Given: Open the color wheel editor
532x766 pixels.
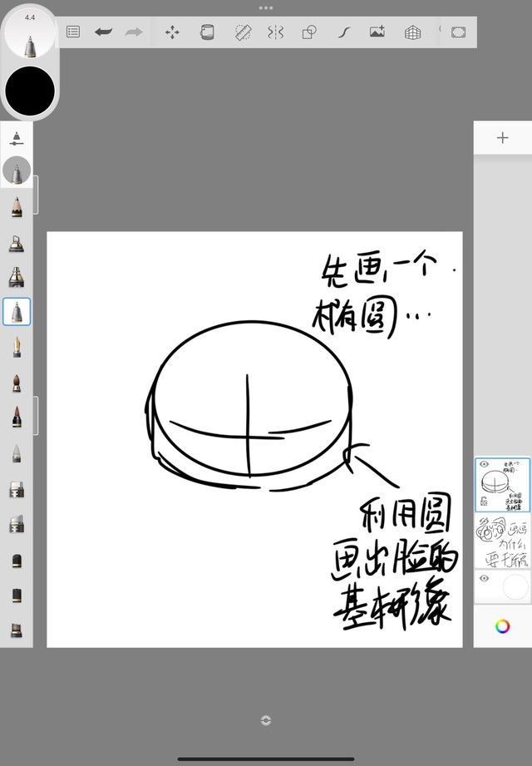Looking at the screenshot, I should pos(502,626).
